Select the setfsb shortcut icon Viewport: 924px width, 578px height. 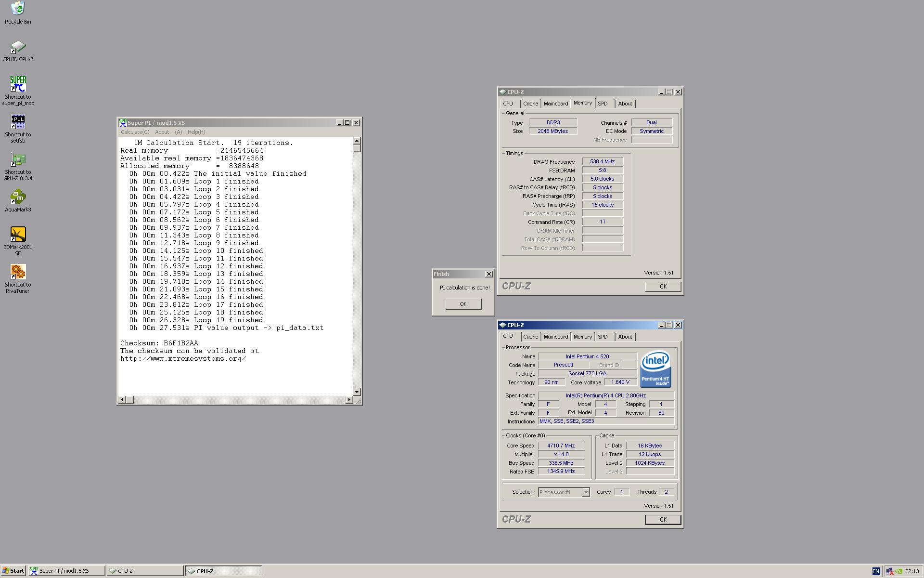pos(18,129)
